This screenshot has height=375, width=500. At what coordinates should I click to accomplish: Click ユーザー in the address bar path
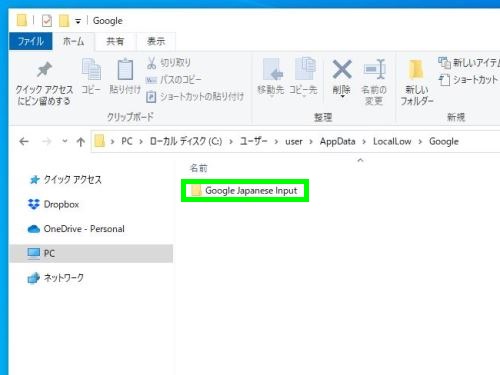click(x=254, y=141)
